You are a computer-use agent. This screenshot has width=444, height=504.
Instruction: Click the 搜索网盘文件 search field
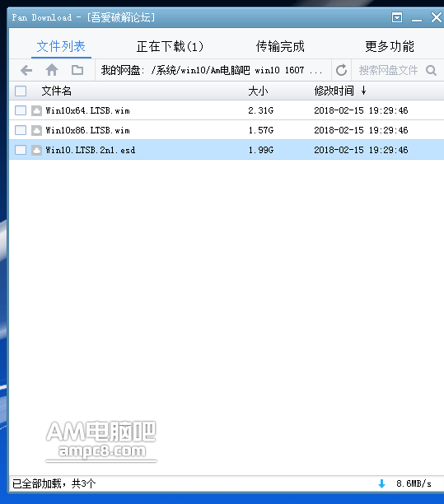click(388, 70)
